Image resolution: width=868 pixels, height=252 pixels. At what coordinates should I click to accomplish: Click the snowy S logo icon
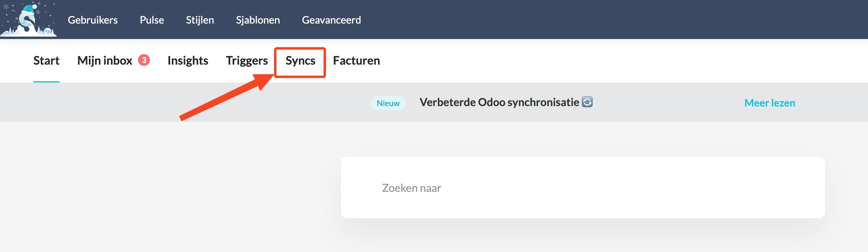(28, 19)
